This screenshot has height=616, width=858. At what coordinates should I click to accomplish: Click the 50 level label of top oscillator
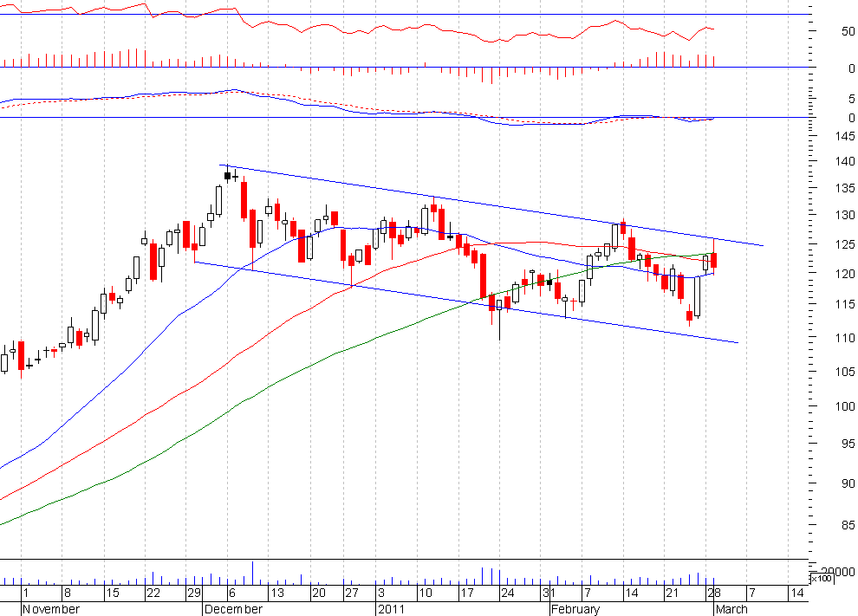pyautogui.click(x=848, y=32)
